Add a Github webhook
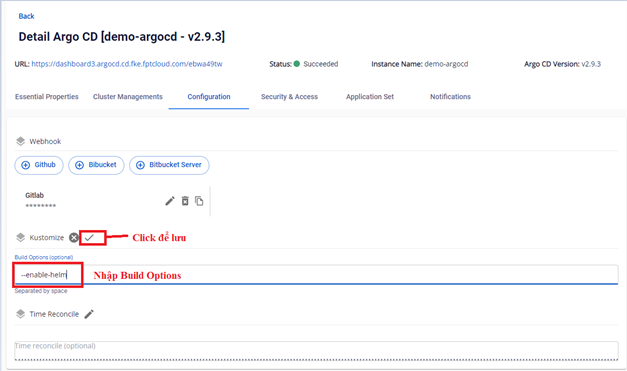The image size is (627, 371). click(39, 165)
